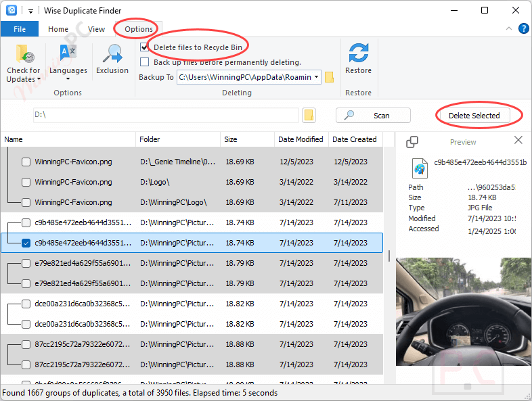Viewport: 532px width, 401px height.
Task: Sort by the Folder column header
Action: (x=178, y=139)
